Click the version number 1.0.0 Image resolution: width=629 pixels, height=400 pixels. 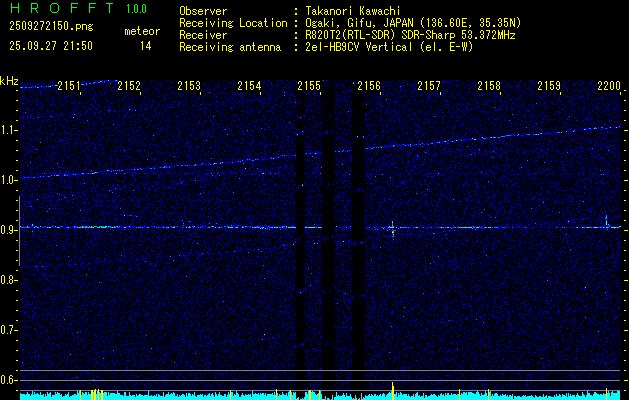[x=136, y=9]
